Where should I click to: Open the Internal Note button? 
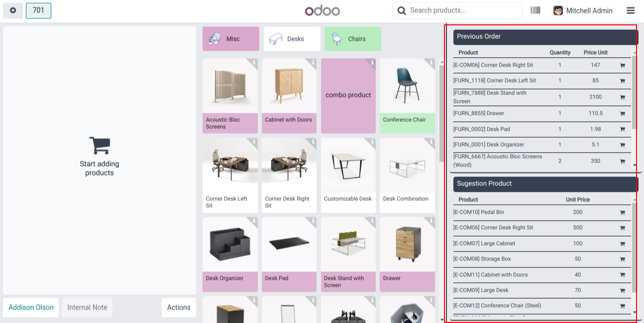(87, 308)
